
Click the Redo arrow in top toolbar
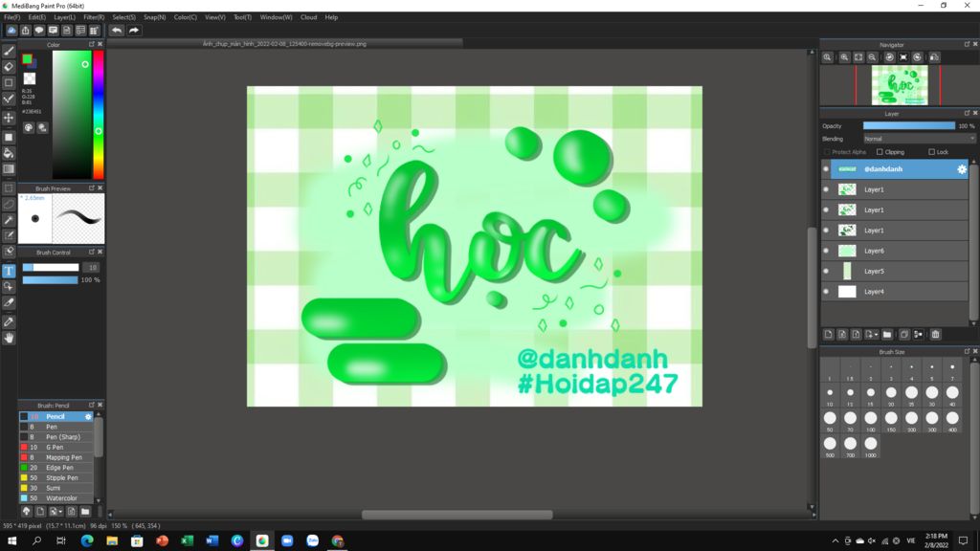tap(134, 30)
